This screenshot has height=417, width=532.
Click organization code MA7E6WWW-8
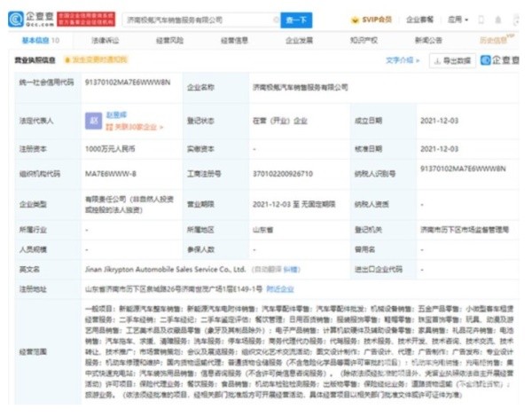click(x=111, y=174)
